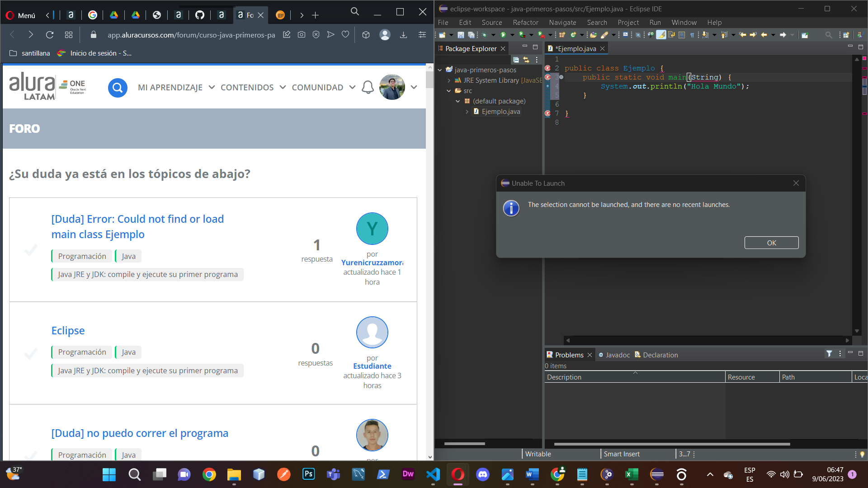Toggle breadcrumb button in Eclipse toolbar
This screenshot has width=868, height=488.
coord(651,35)
